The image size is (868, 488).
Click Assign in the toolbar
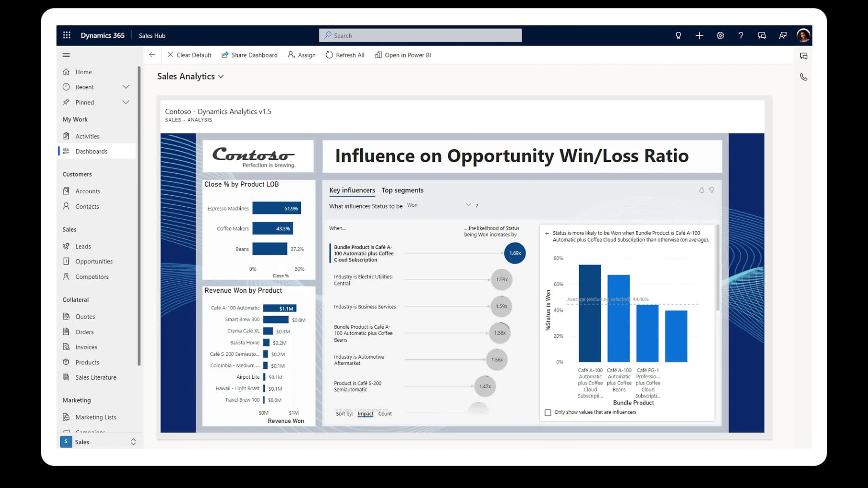(302, 55)
